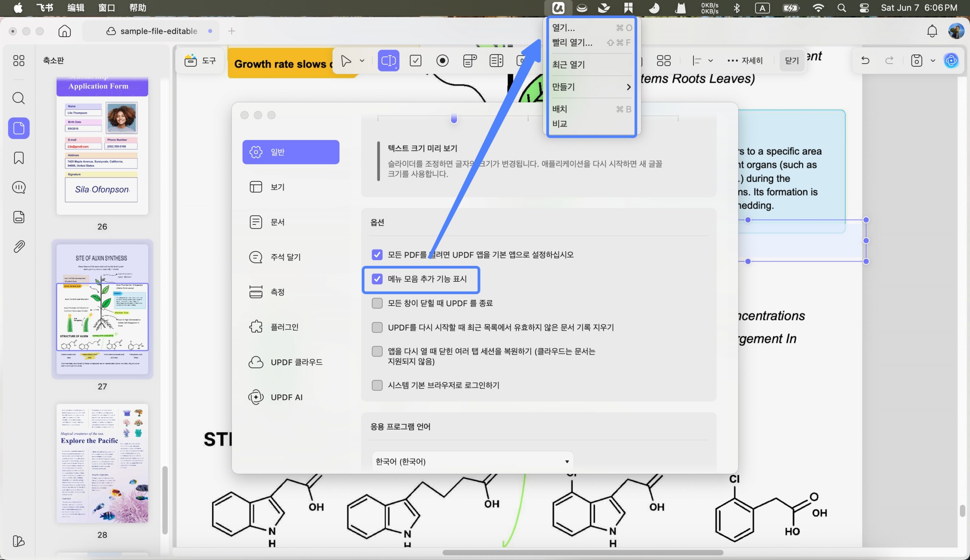Expand the pointer tool dropdown chevron
970x560 pixels.
[362, 61]
